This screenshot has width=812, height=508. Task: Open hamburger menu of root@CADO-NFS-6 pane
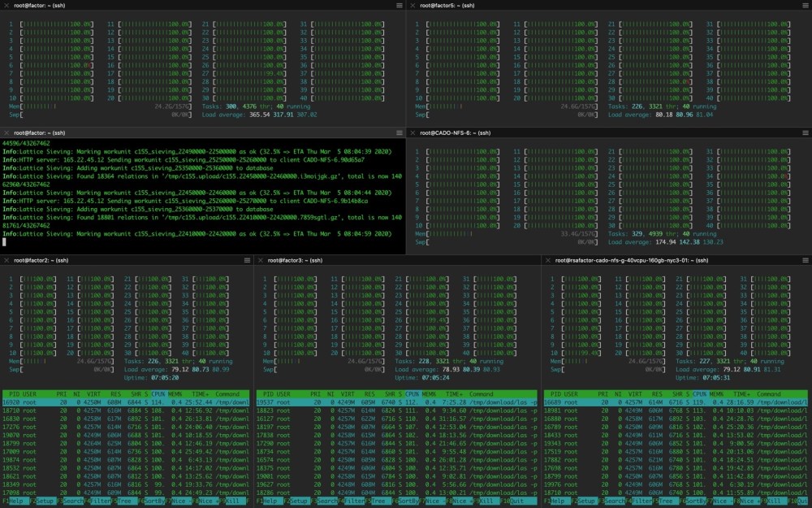point(805,132)
